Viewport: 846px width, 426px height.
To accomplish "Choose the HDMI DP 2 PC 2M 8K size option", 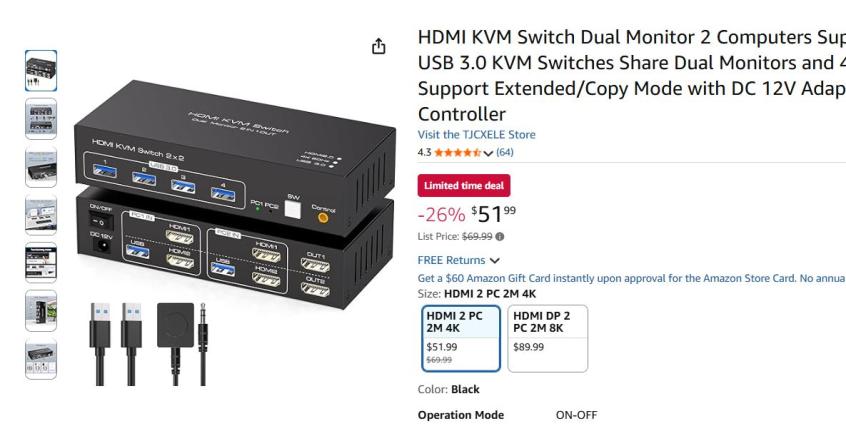I will click(548, 339).
